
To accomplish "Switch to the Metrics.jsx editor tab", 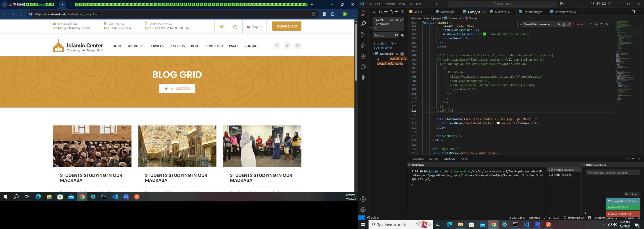I will [x=447, y=12].
